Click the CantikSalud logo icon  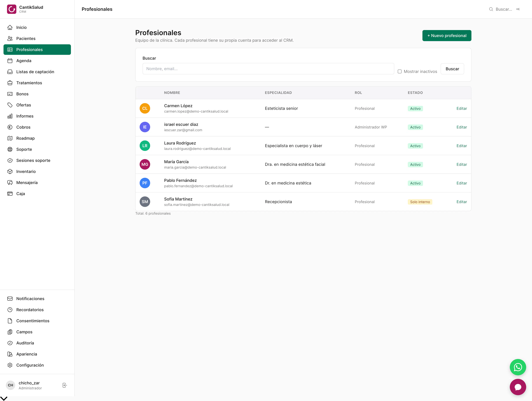tap(12, 9)
